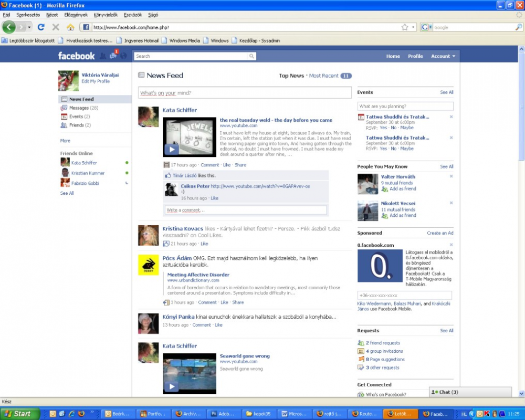
Task: Open Chat (3) bar
Action: [470, 392]
